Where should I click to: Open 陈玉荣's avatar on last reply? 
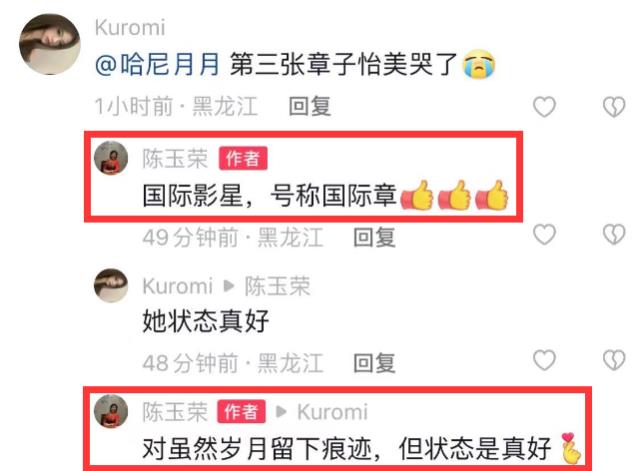tap(111, 411)
